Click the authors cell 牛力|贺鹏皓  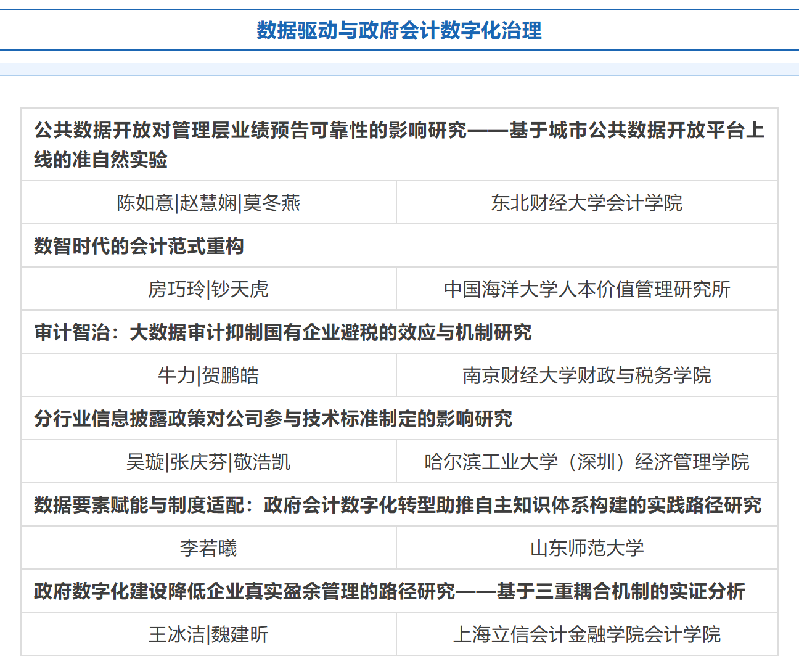[208, 375]
